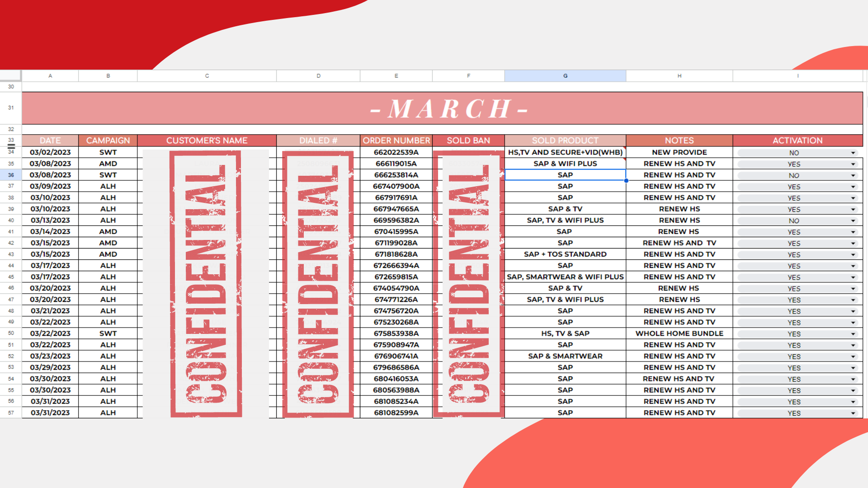Viewport: 868px width, 488px height.
Task: Expand Activation dropdown for row 36
Action: [853, 176]
